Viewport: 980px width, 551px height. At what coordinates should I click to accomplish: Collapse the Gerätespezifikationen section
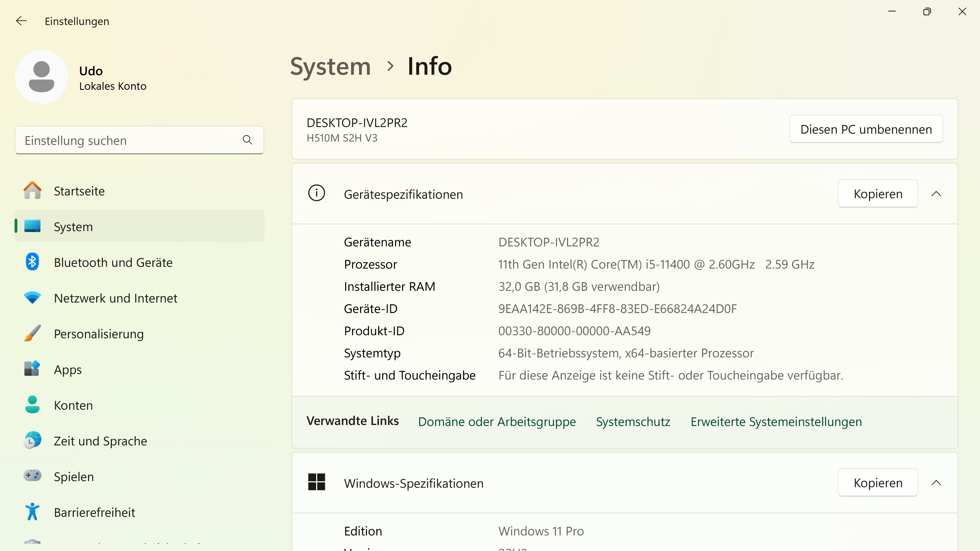coord(936,194)
